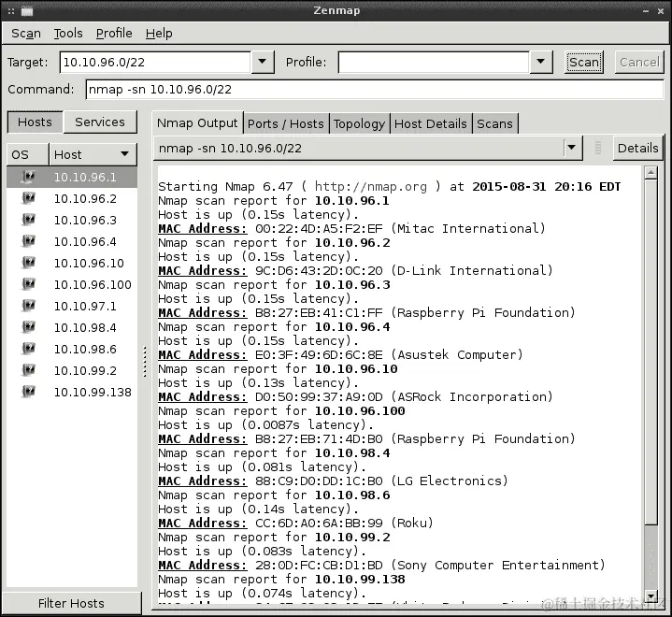Switch to the Topology tab

pyautogui.click(x=359, y=123)
